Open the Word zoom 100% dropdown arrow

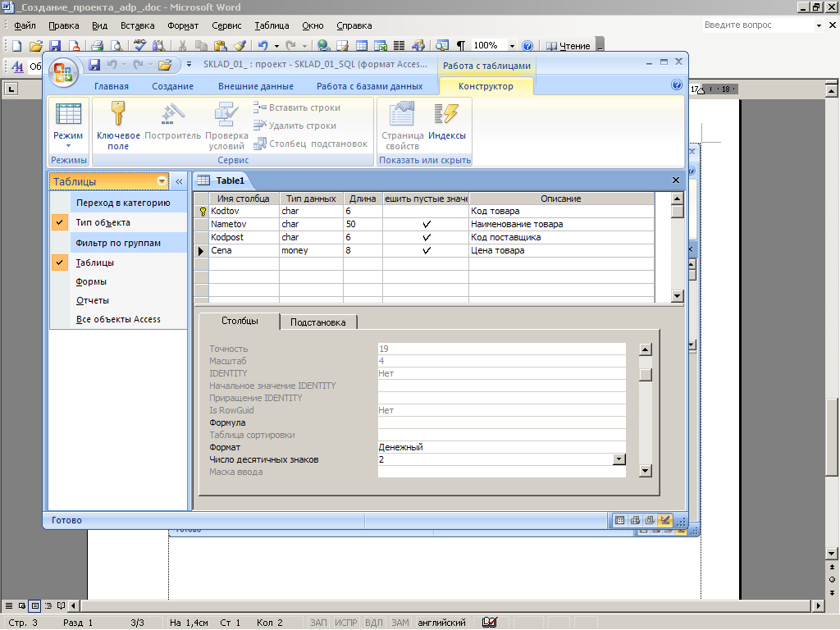512,46
